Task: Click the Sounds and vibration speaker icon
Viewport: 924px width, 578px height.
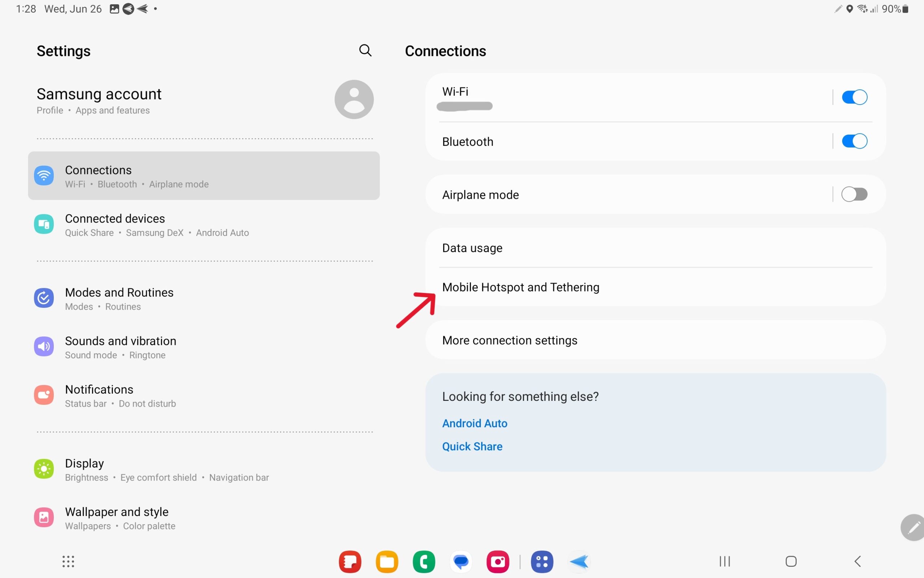Action: 44,346
